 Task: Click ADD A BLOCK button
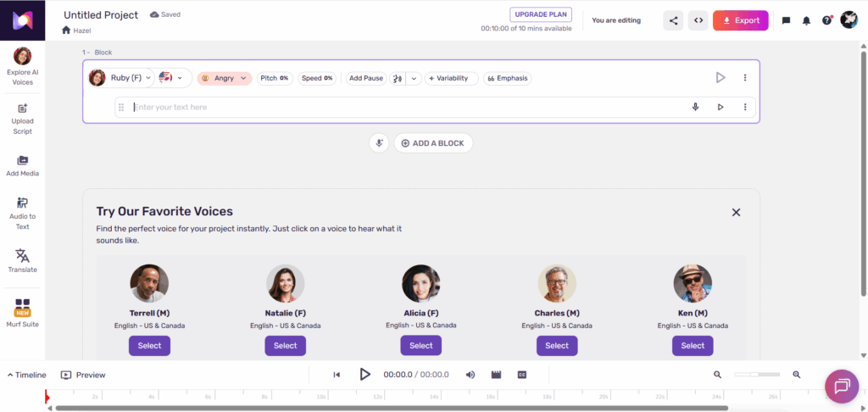(x=433, y=143)
